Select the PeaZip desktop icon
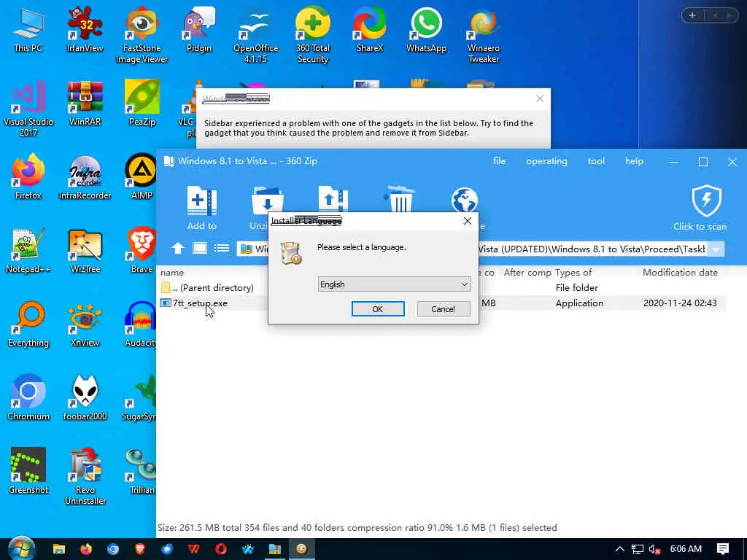The width and height of the screenshot is (747, 560). tap(142, 104)
